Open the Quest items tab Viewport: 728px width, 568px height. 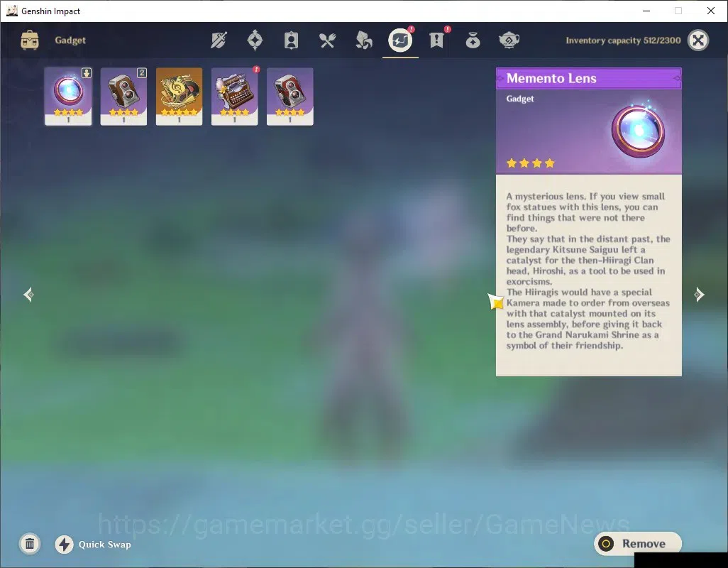tap(436, 40)
